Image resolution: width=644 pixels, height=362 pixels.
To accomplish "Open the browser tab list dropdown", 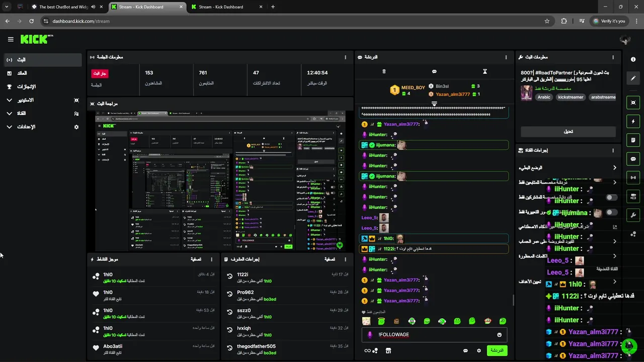I will (x=7, y=7).
